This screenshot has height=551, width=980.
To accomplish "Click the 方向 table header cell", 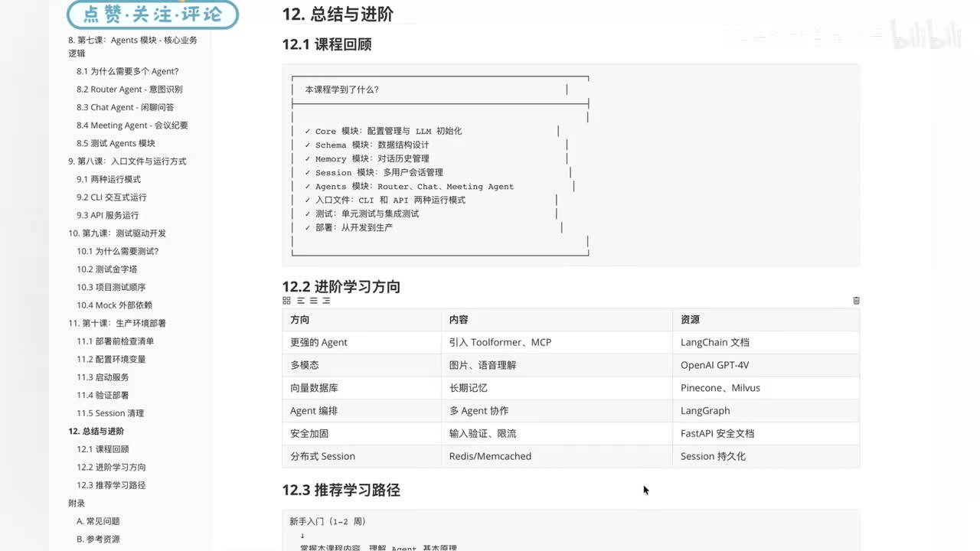I will [361, 319].
